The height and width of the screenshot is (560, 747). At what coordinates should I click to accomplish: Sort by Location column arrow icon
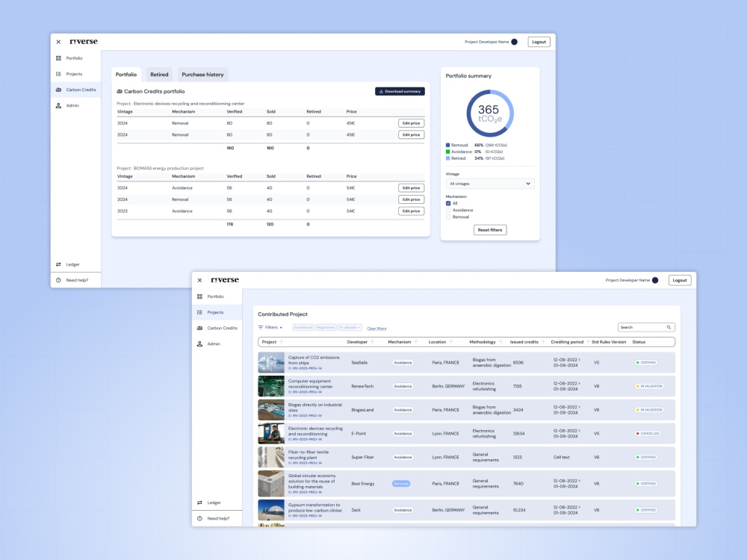pyautogui.click(x=451, y=342)
